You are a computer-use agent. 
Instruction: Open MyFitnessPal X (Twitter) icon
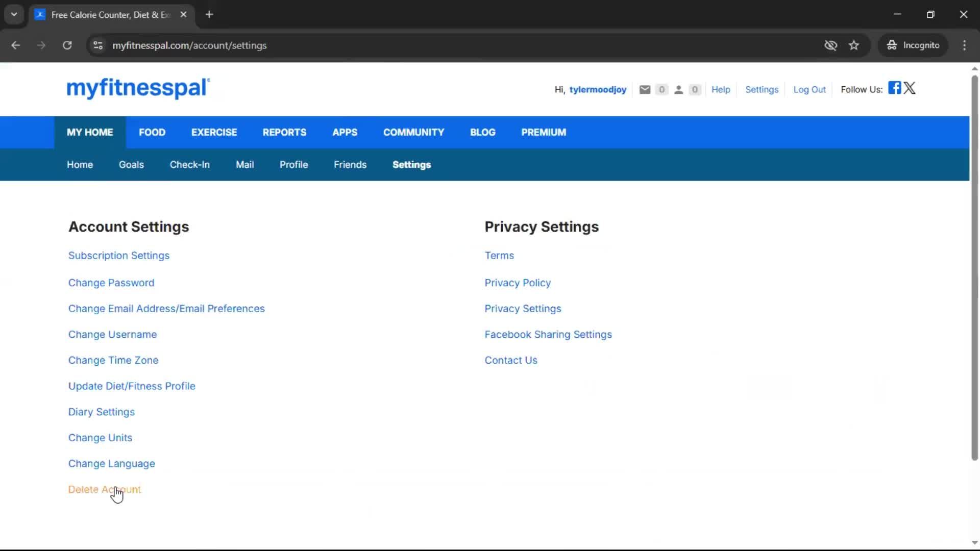(x=910, y=88)
